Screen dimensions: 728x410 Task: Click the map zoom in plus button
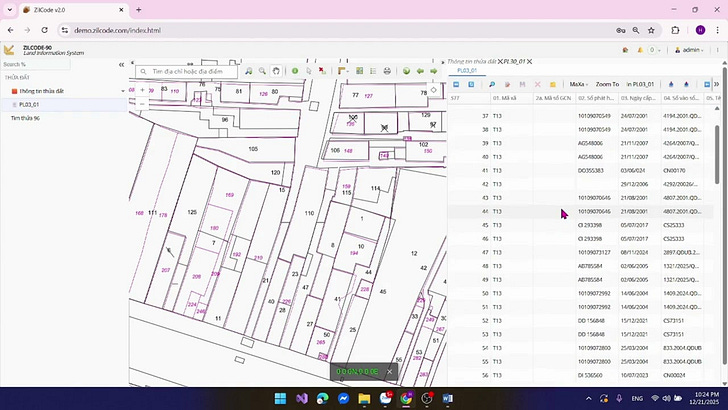(x=143, y=89)
